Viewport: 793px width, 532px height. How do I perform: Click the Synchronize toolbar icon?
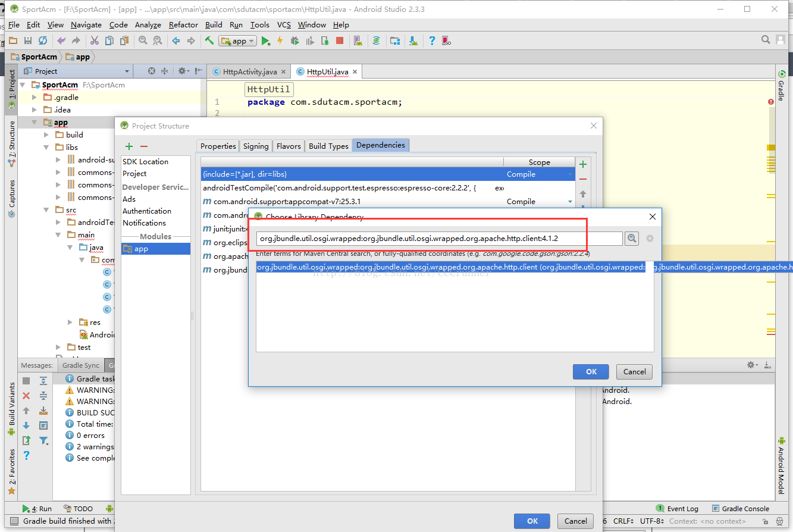tap(42, 40)
